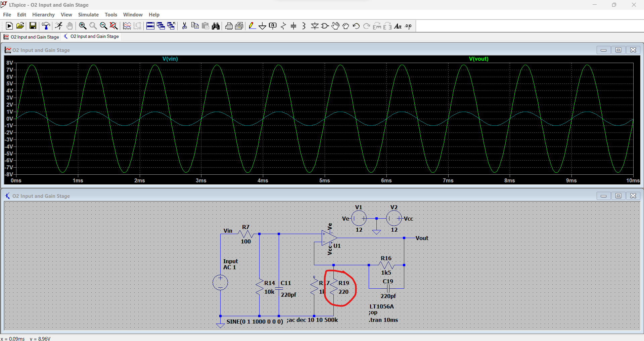Click the open folder icon

point(20,26)
